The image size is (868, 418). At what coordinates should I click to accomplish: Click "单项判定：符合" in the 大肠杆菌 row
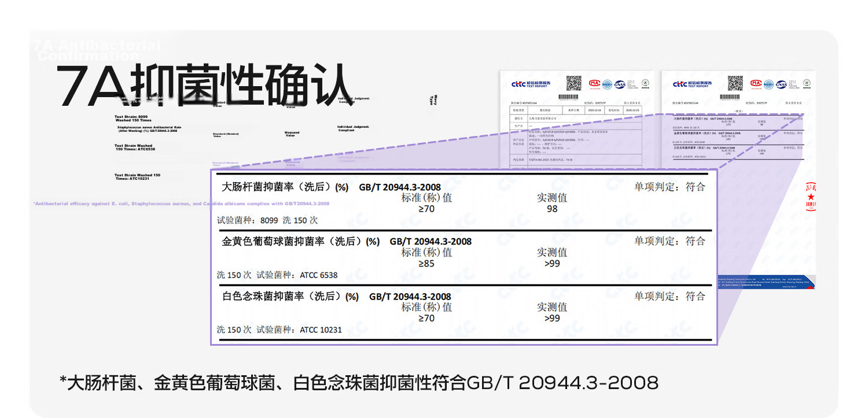(x=670, y=187)
